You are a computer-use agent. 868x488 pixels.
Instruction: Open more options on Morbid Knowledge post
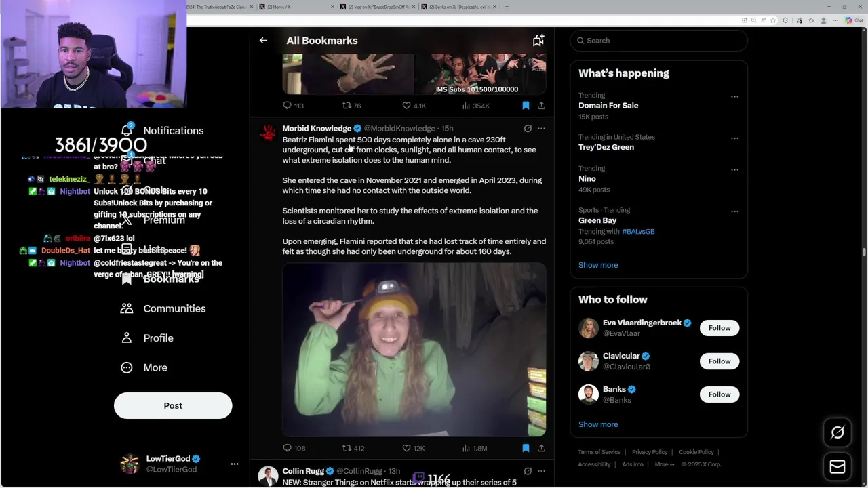pyautogui.click(x=541, y=128)
